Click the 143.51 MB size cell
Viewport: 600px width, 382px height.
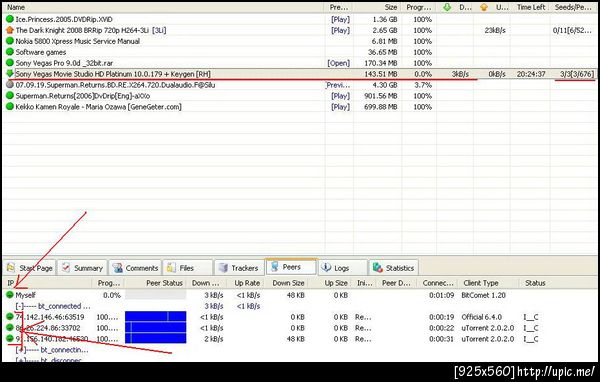pos(381,74)
